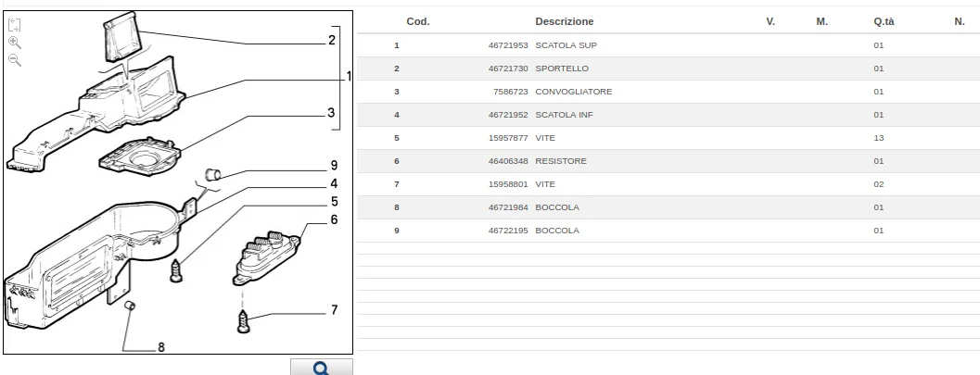Click part code 46722195 for BOCCOLA
The height and width of the screenshot is (375, 980).
click(x=508, y=231)
